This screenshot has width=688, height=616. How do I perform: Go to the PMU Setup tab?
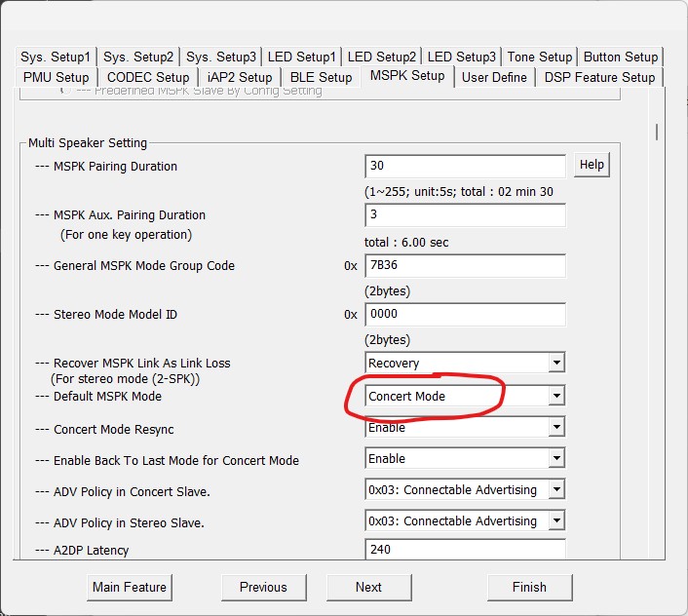tap(57, 77)
